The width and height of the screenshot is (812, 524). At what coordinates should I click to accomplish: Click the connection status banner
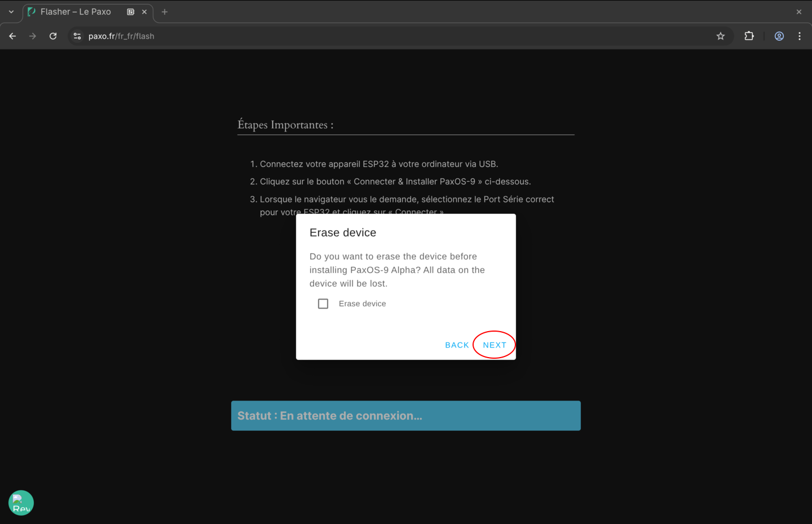pyautogui.click(x=405, y=416)
